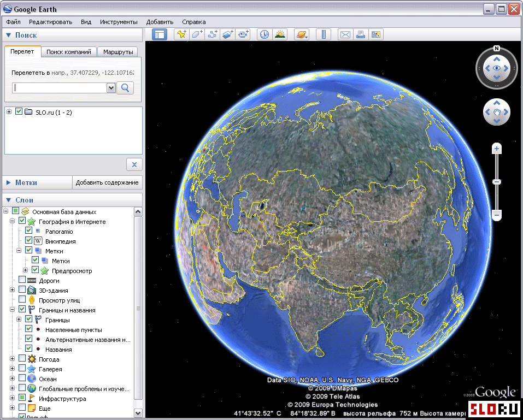This screenshot has height=420, width=523.
Task: Tilt view up with look joystick arrow
Action: coord(497,60)
